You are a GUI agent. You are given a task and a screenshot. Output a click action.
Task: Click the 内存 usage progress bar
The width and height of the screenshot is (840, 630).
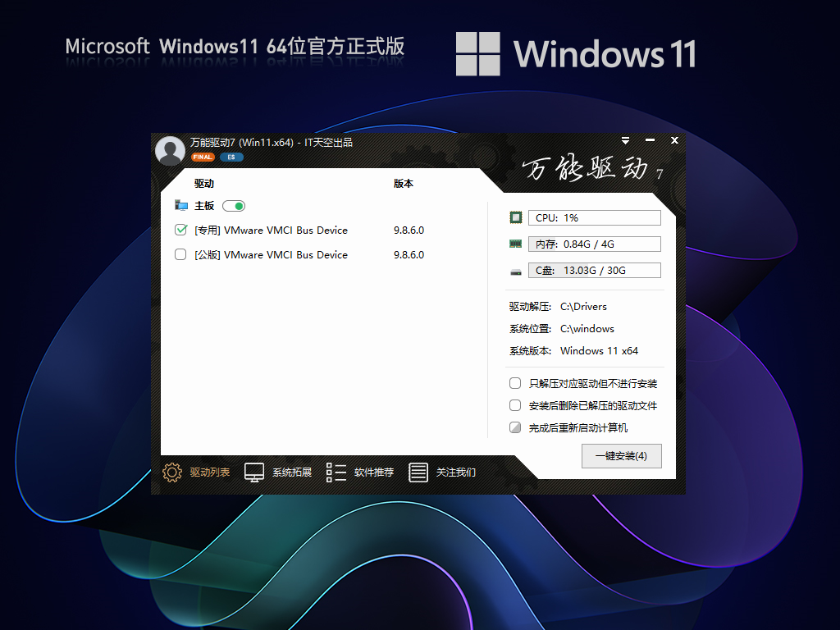pos(595,243)
